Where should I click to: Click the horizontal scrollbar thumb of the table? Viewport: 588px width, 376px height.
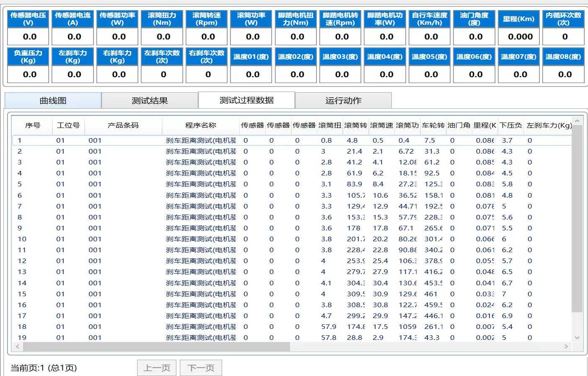pyautogui.click(x=156, y=347)
